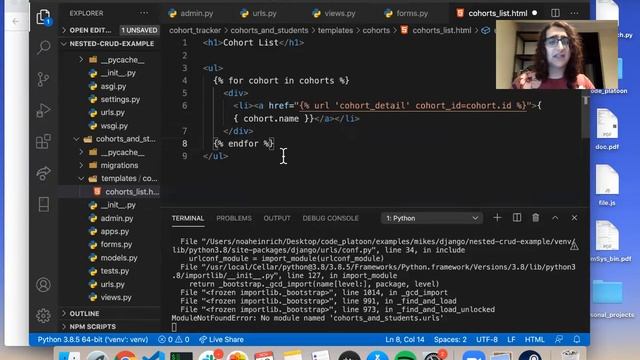Expand the OUTLINE section
Screen dimensions: 640x360
[x=84, y=313]
